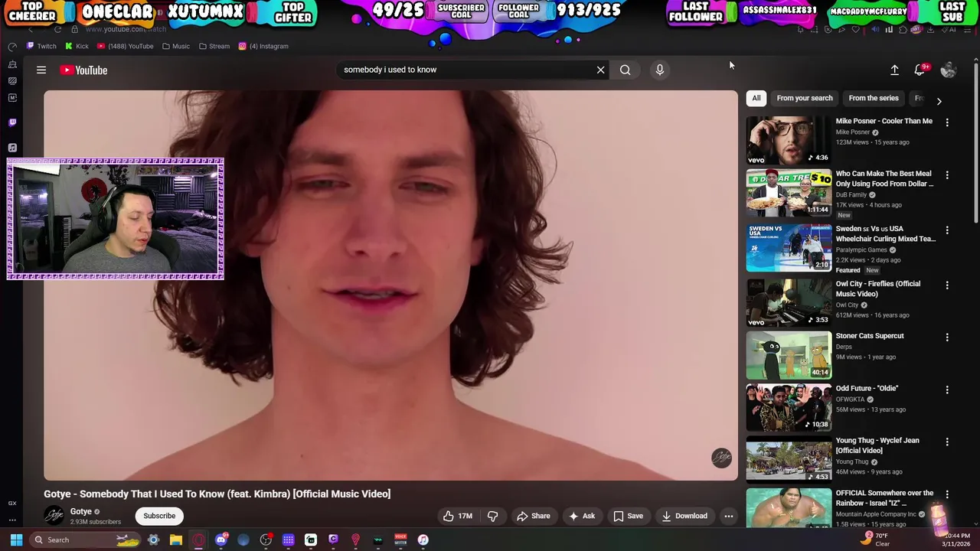
Task: Open options for the Sweden vs USA Curling video
Action: pos(947,230)
